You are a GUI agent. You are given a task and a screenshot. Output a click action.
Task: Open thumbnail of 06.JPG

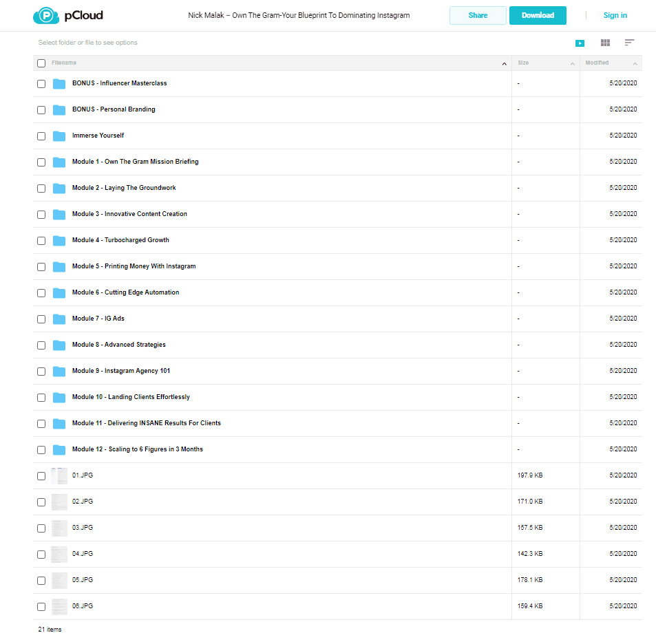coord(59,606)
